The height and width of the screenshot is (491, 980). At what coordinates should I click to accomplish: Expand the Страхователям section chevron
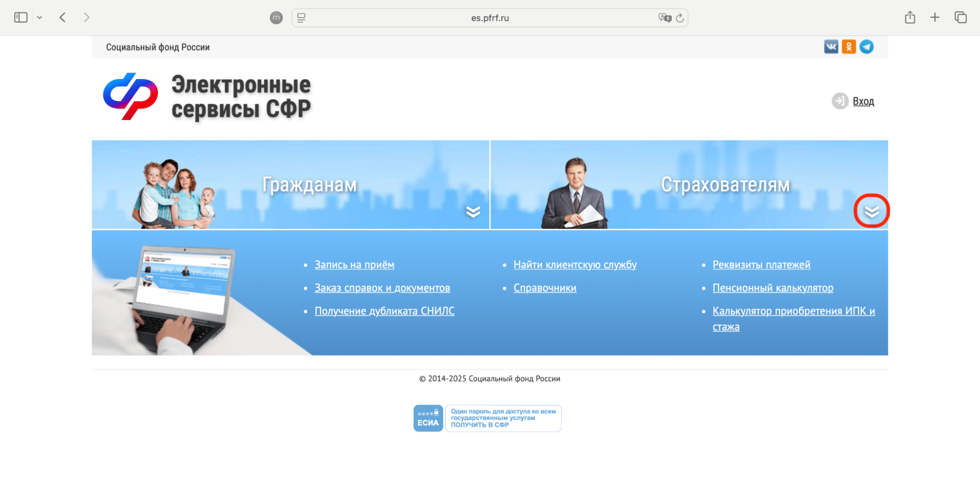[x=872, y=211]
